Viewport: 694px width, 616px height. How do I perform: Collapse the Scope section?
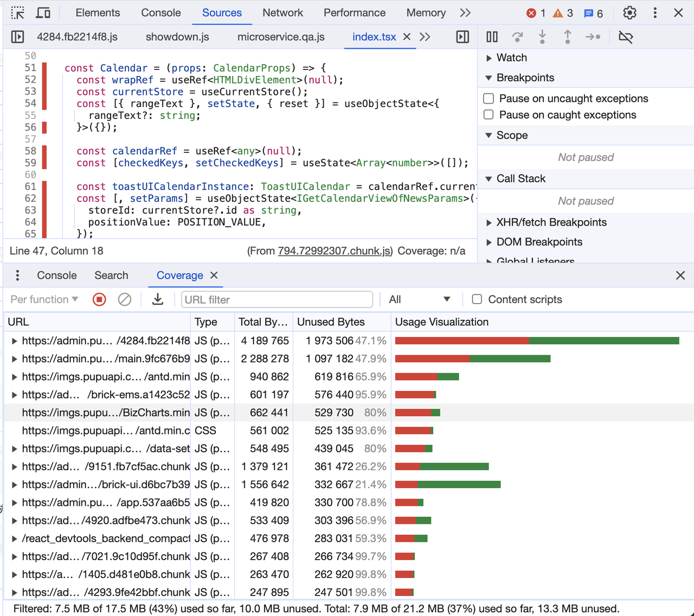[489, 136]
